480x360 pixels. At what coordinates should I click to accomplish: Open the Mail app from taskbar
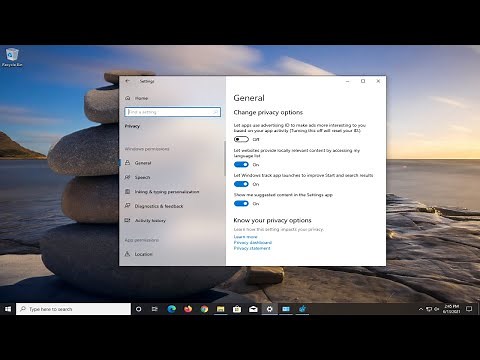253,309
